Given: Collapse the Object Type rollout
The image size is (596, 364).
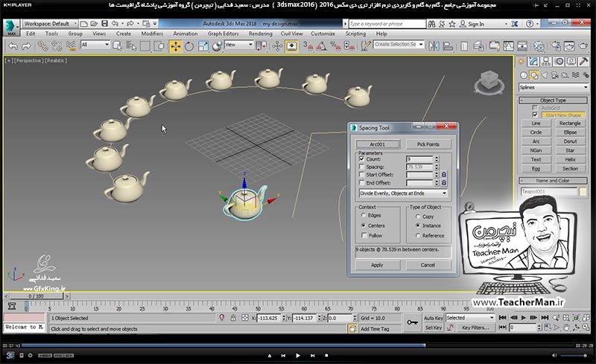Looking at the screenshot, I should coord(553,100).
